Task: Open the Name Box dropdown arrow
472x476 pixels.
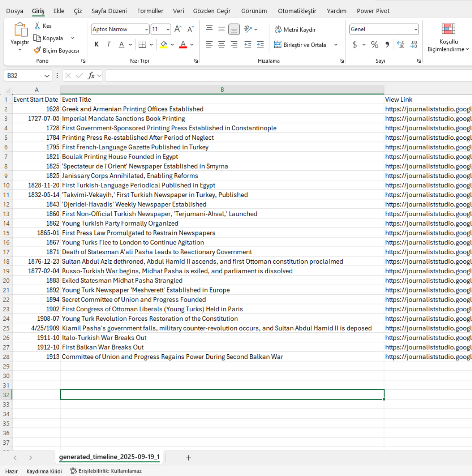Action: pos(47,76)
